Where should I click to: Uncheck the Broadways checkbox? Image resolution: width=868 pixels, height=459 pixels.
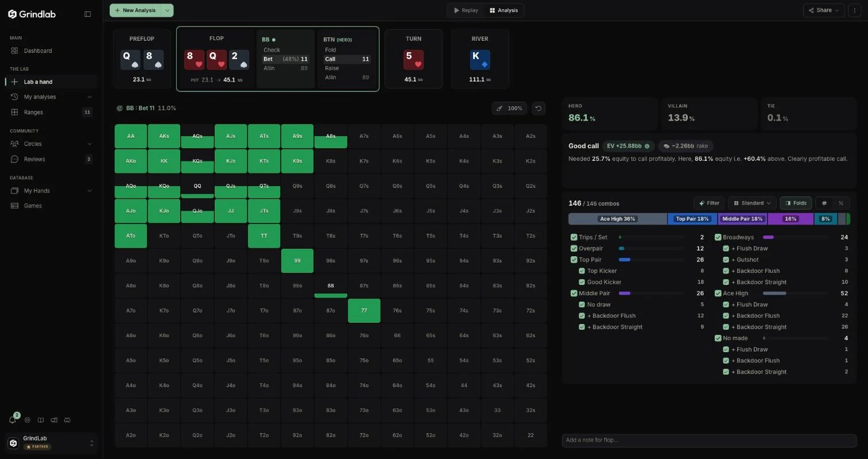tap(718, 237)
